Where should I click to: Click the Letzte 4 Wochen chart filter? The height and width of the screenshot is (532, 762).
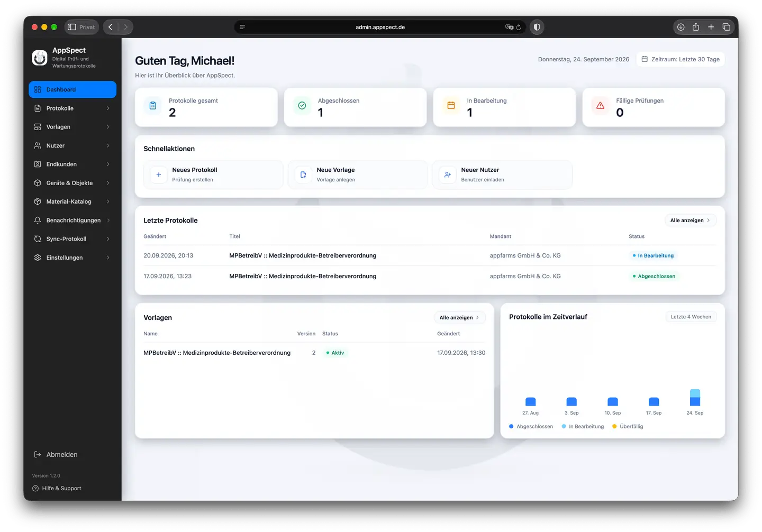click(691, 317)
